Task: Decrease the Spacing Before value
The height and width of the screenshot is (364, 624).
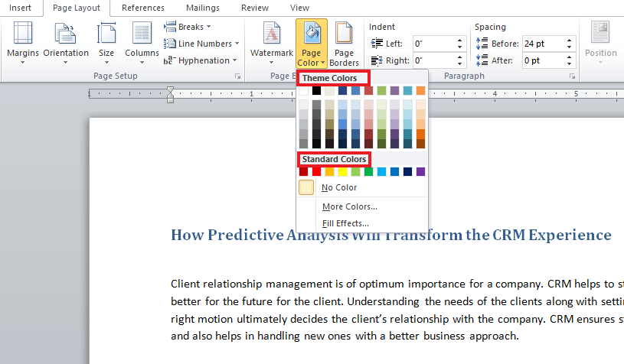Action: pyautogui.click(x=569, y=47)
